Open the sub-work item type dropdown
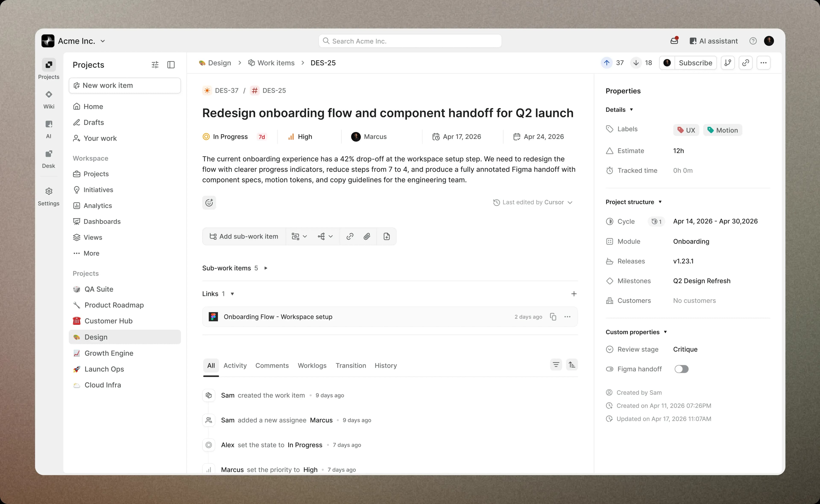This screenshot has width=820, height=504. (x=299, y=236)
